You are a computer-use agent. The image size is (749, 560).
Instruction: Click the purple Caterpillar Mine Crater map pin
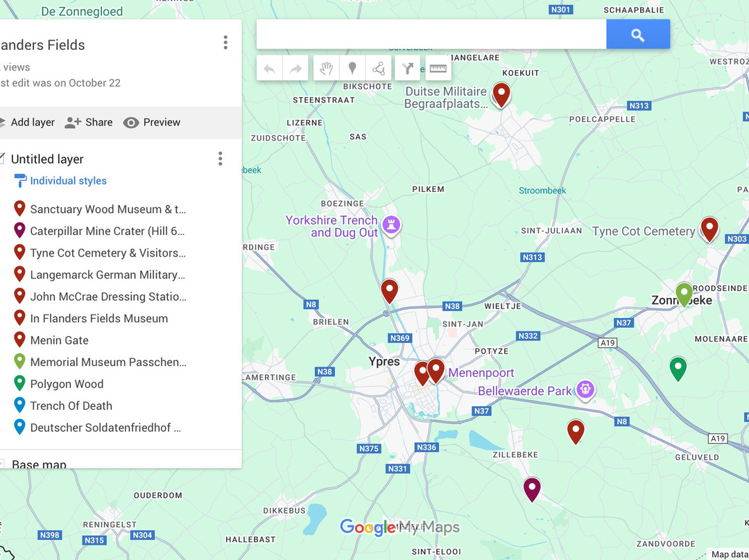[x=532, y=488]
